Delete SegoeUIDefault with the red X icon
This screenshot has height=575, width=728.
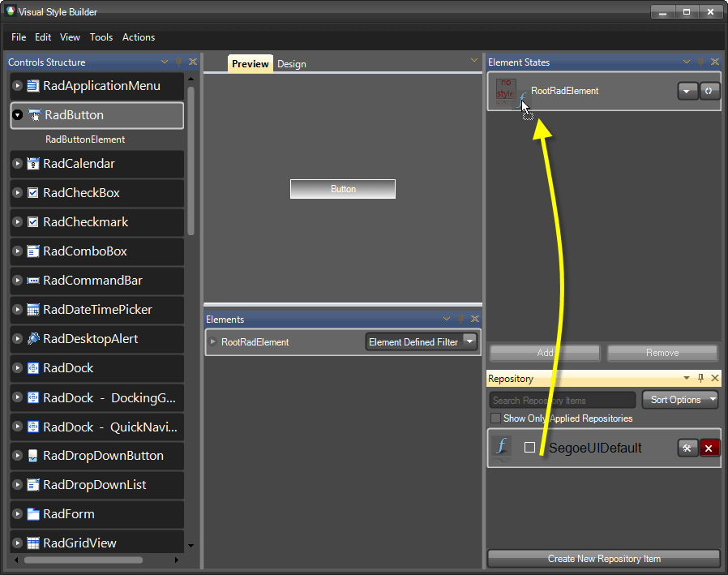[x=709, y=448]
